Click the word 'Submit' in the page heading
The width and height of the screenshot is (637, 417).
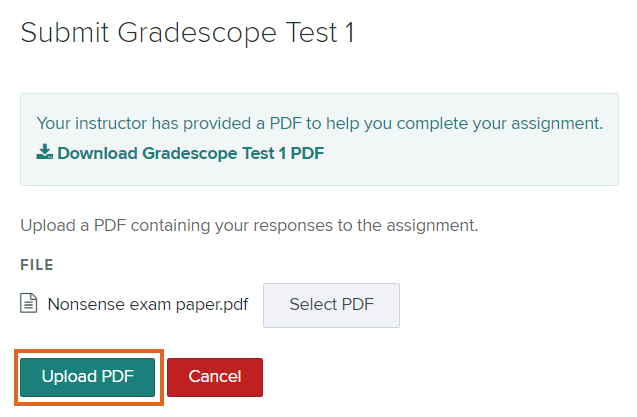coord(64,33)
